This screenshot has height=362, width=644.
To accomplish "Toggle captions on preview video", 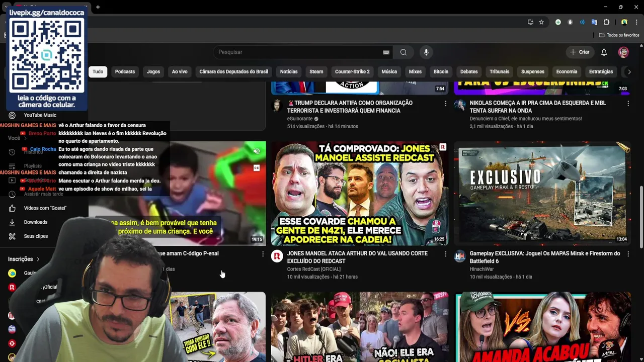I will pos(257,168).
